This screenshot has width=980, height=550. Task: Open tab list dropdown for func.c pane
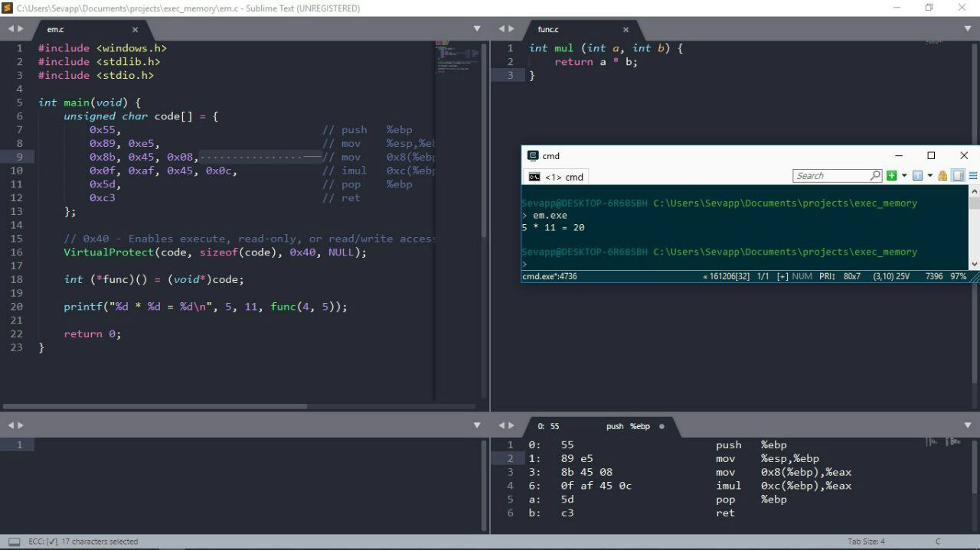(968, 28)
